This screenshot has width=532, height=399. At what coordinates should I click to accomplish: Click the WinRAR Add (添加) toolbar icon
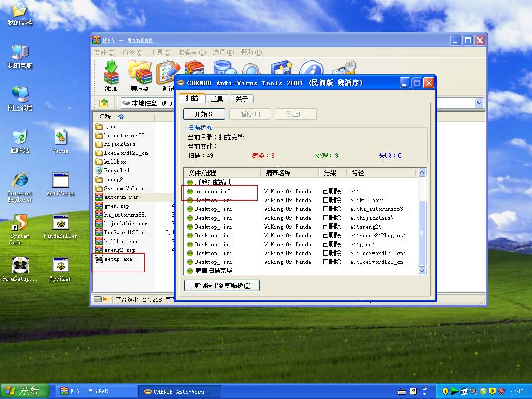coord(111,76)
